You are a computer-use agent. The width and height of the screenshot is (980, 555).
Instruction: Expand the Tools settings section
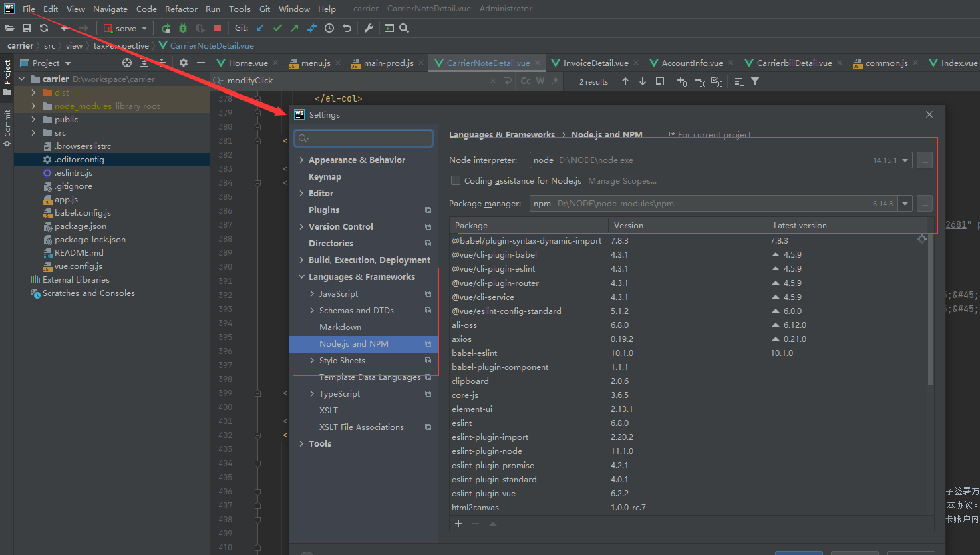pyautogui.click(x=302, y=444)
